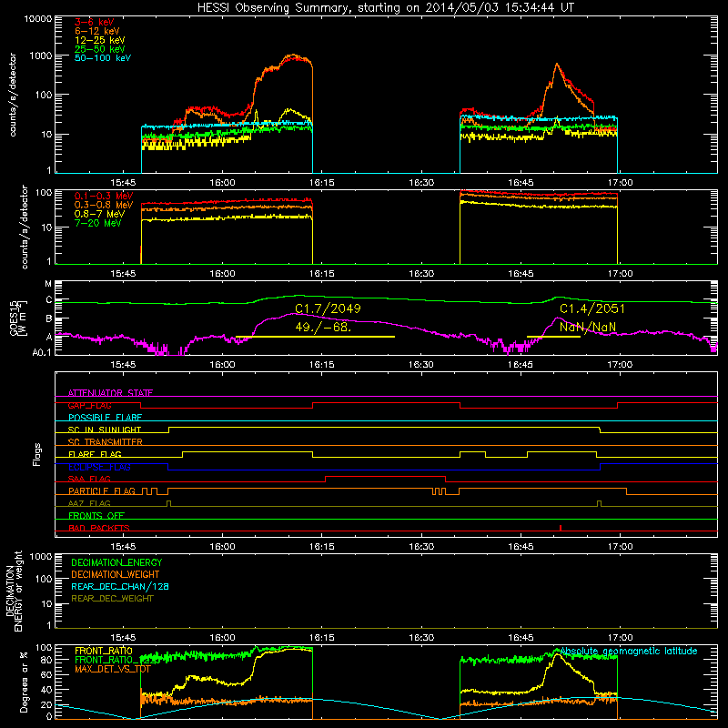Click the REAR_DEC_CHAN/128 legend label

click(120, 586)
